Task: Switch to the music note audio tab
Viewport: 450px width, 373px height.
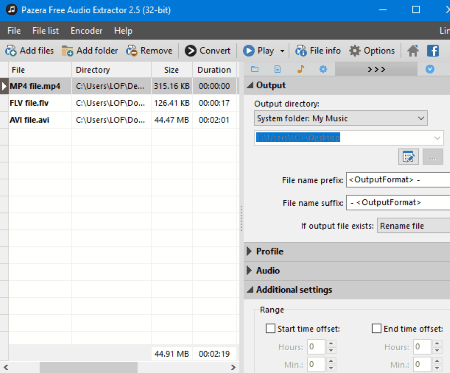Action: [x=301, y=69]
